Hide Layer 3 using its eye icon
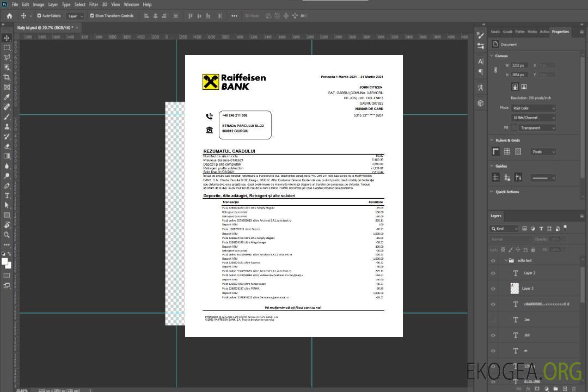Screen dimensions: 588x392 coord(493,289)
